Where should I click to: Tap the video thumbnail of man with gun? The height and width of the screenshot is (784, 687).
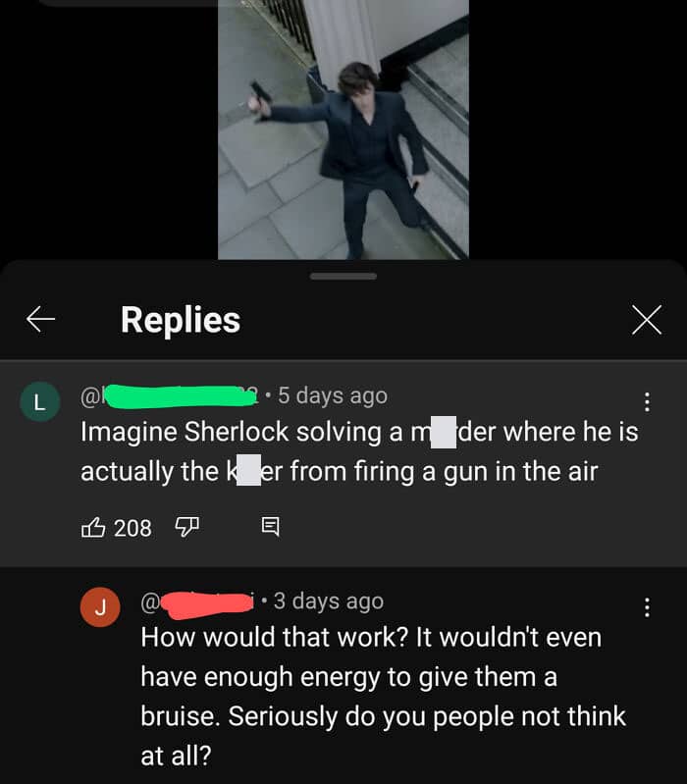[x=343, y=130]
